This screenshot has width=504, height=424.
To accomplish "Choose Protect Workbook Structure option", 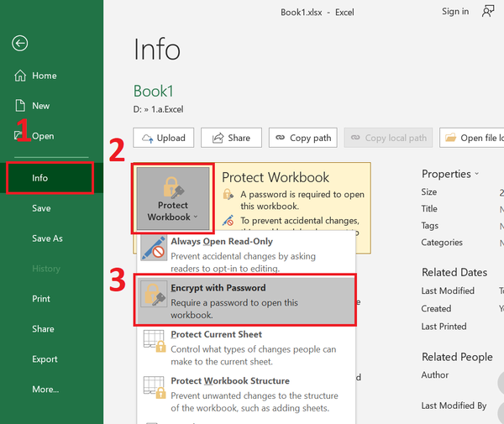I will pos(246,394).
